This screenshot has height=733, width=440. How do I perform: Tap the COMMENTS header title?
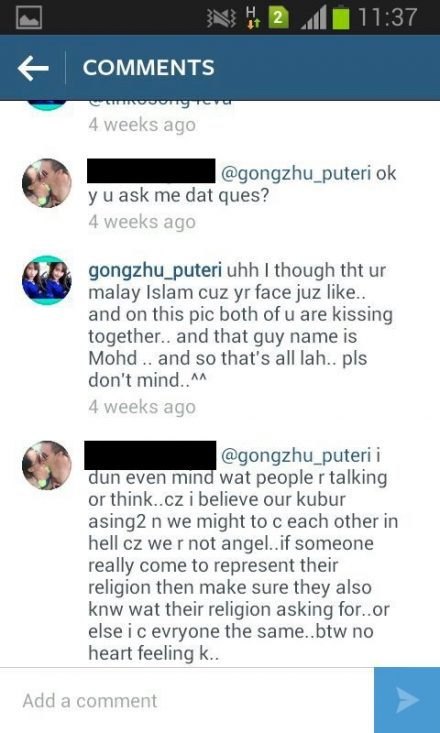149,68
